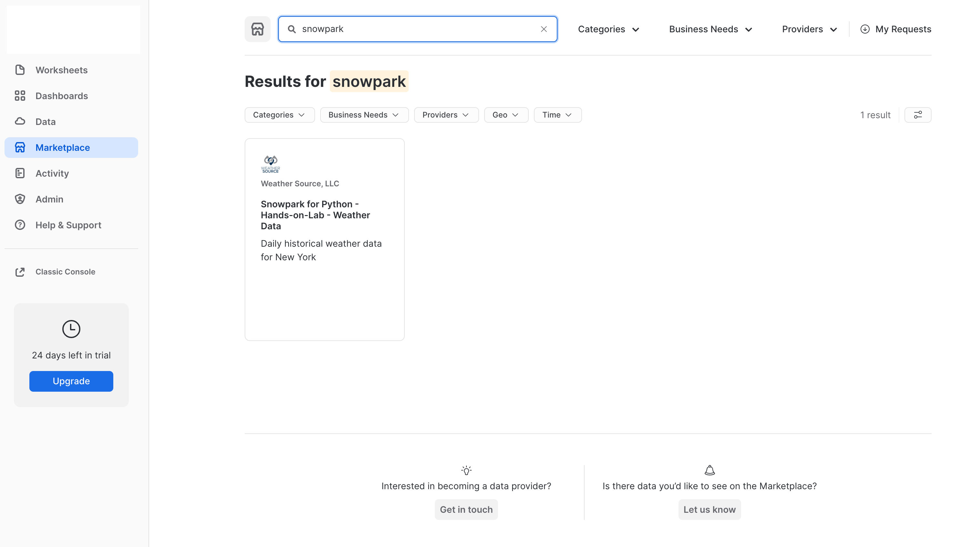Viewport: 980px width, 547px height.
Task: Click the Upgrade button
Action: [71, 381]
